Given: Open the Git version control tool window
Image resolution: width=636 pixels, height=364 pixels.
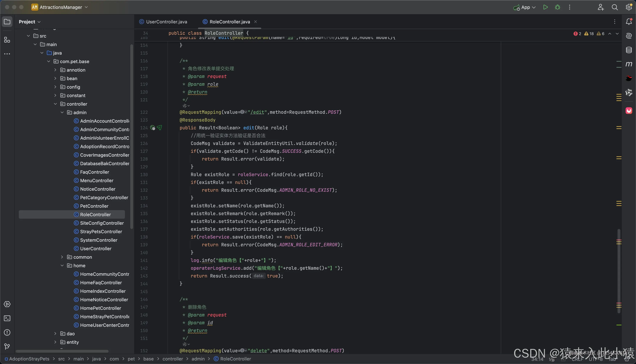Looking at the screenshot, I should coord(7,346).
